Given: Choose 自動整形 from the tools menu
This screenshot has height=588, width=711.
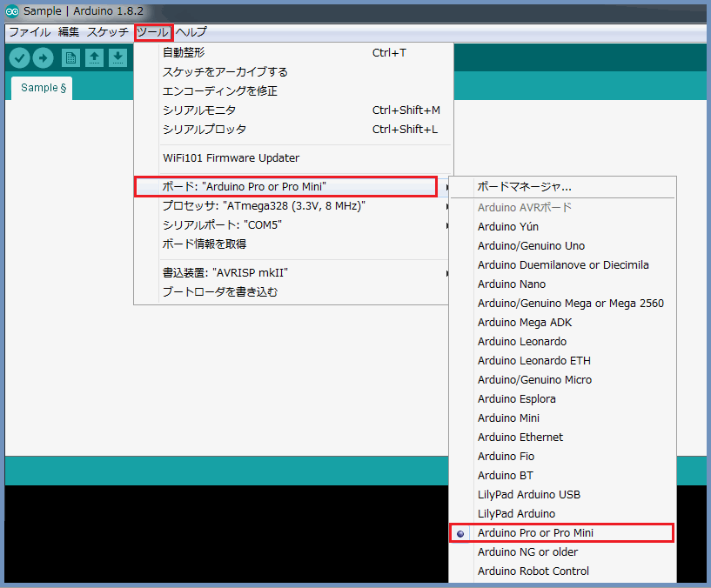Looking at the screenshot, I should 293,53.
